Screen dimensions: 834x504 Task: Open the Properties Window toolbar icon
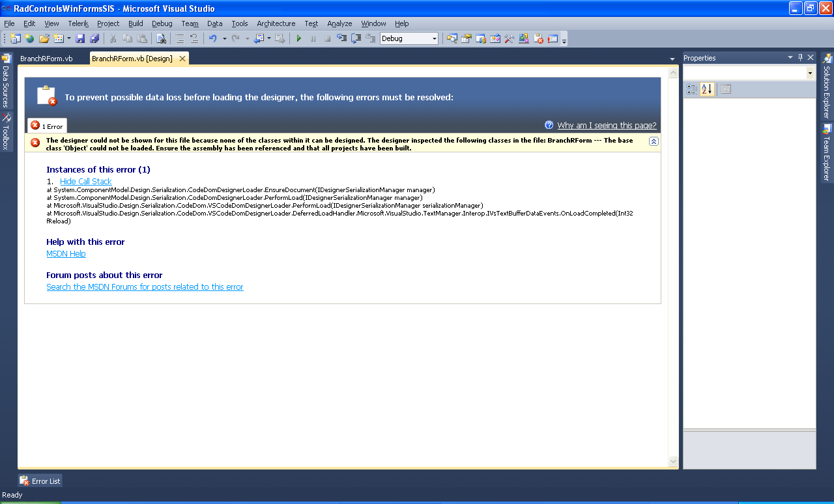click(x=466, y=38)
